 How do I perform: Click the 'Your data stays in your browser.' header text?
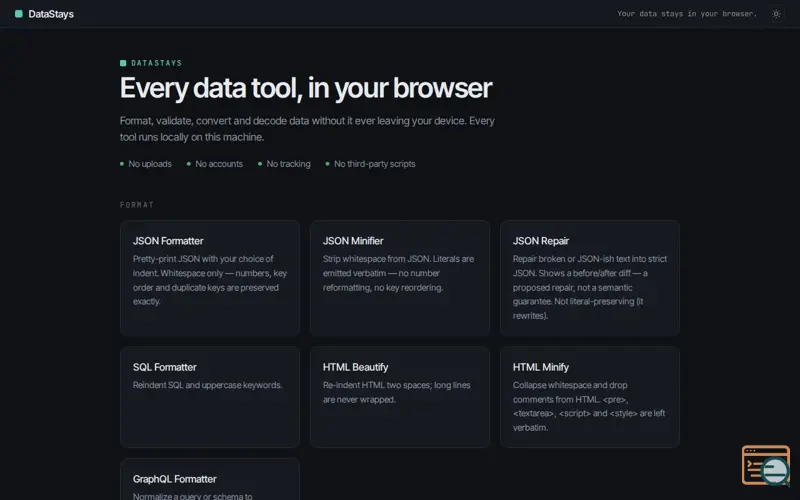687,14
